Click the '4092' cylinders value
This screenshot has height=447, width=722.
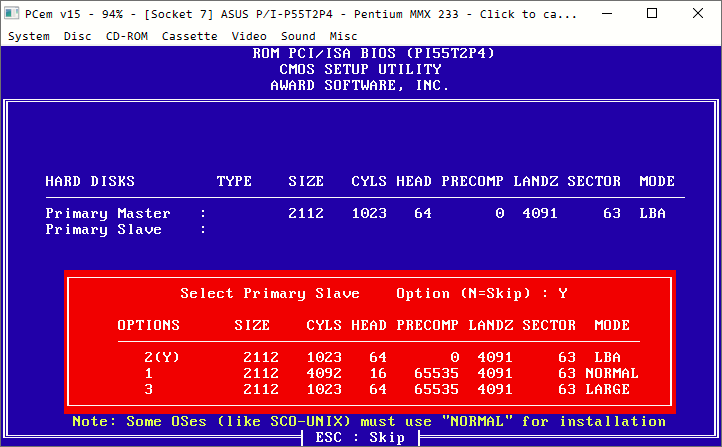(324, 373)
